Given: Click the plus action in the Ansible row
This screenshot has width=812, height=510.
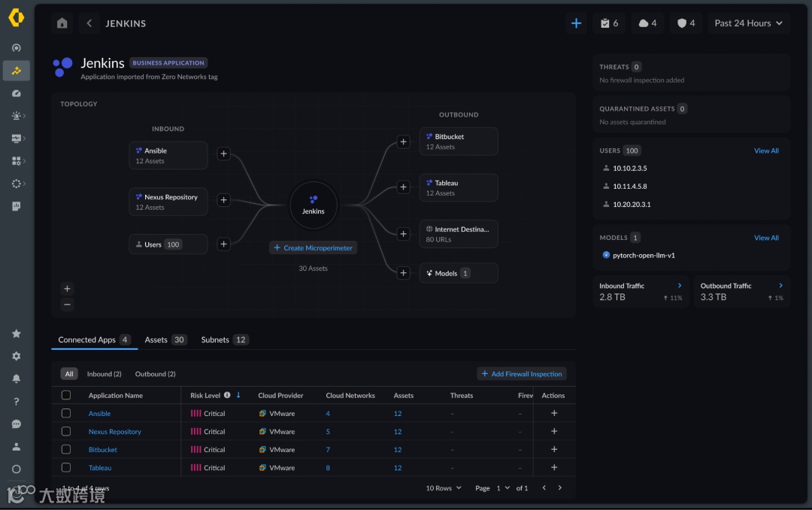Looking at the screenshot, I should tap(554, 413).
